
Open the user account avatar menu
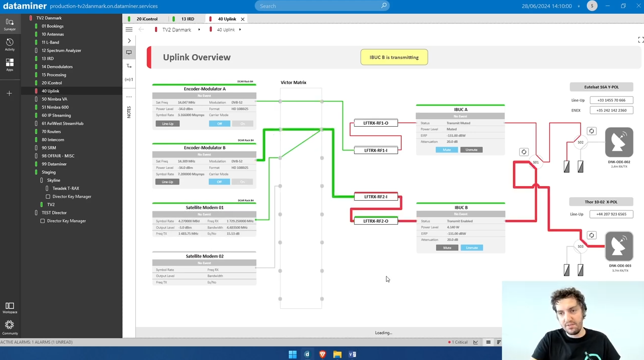pos(592,6)
